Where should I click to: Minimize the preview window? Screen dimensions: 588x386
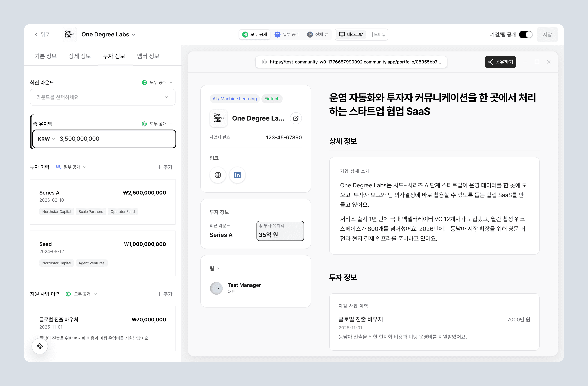point(525,62)
